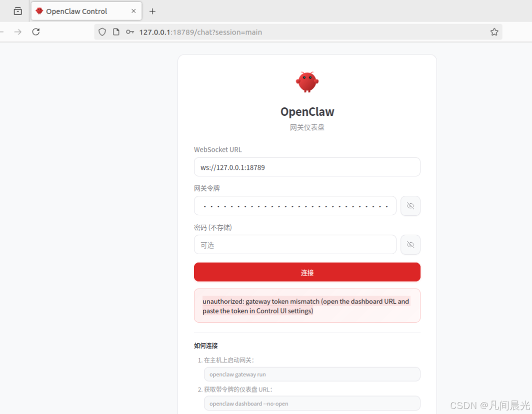Click the address bar URL text
Screen dimensions: 532x414
200,32
